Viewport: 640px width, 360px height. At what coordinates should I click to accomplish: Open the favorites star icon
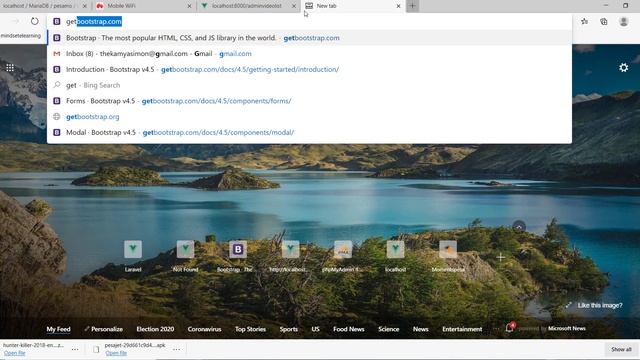(584, 21)
